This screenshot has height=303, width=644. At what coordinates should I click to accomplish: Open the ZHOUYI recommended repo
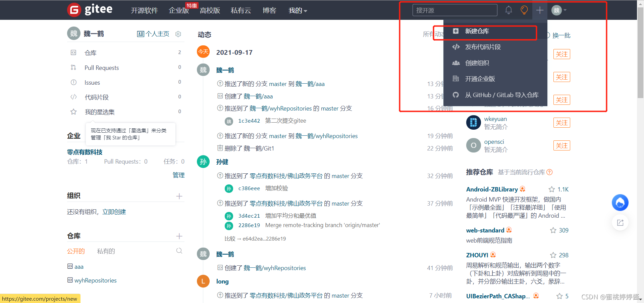477,255
